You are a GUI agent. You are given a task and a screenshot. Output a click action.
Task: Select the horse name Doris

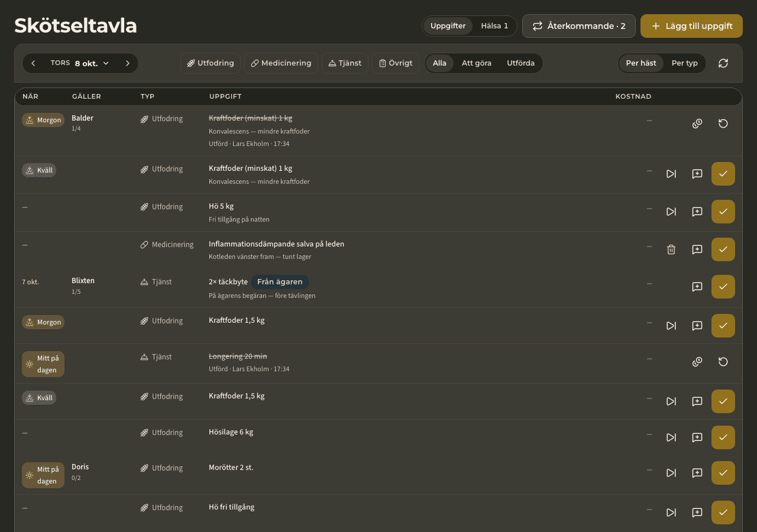[x=80, y=467]
